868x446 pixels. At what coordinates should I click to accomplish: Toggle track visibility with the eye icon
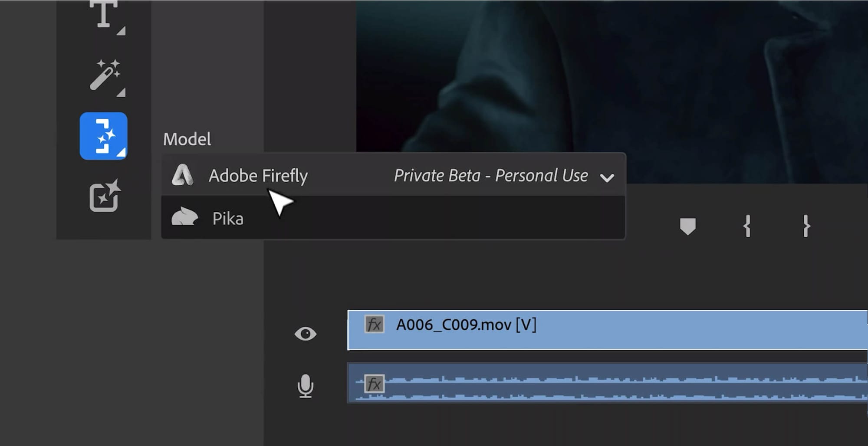click(x=307, y=333)
